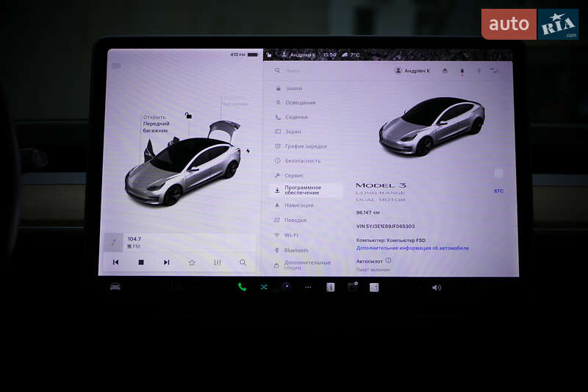
Task: Open the media equalizer settings
Action: [218, 263]
